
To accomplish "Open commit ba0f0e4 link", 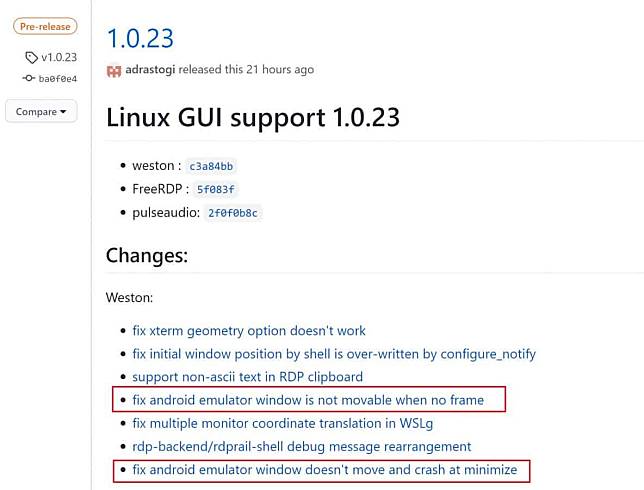I will point(57,78).
